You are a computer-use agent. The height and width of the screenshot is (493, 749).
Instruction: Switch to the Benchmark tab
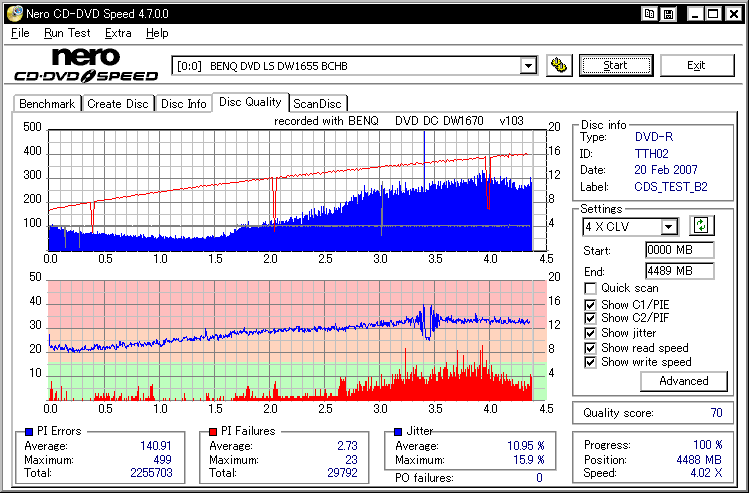(x=47, y=104)
